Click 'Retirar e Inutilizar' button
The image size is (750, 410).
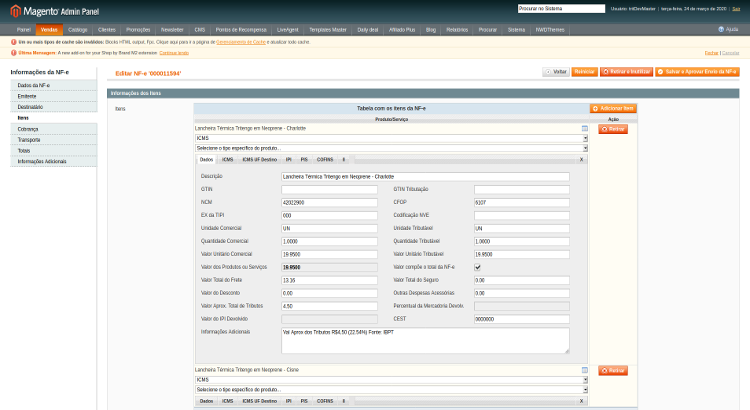(x=627, y=72)
